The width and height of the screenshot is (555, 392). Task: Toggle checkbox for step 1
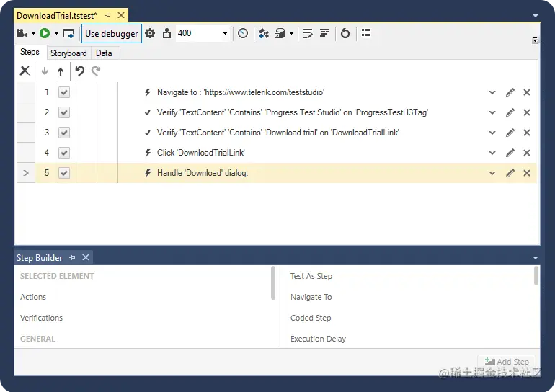64,92
